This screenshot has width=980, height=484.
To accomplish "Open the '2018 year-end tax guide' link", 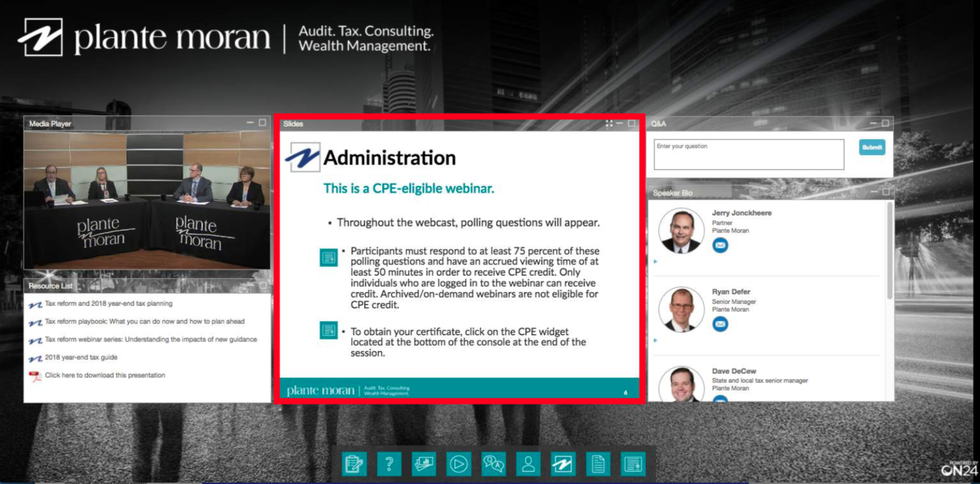I will 81,357.
